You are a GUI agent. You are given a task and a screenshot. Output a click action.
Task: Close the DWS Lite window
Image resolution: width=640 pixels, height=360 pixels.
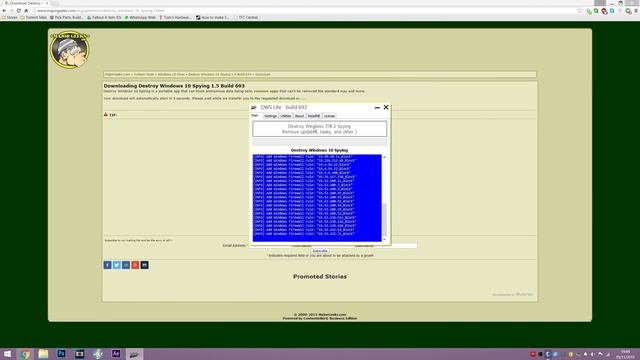pos(386,107)
